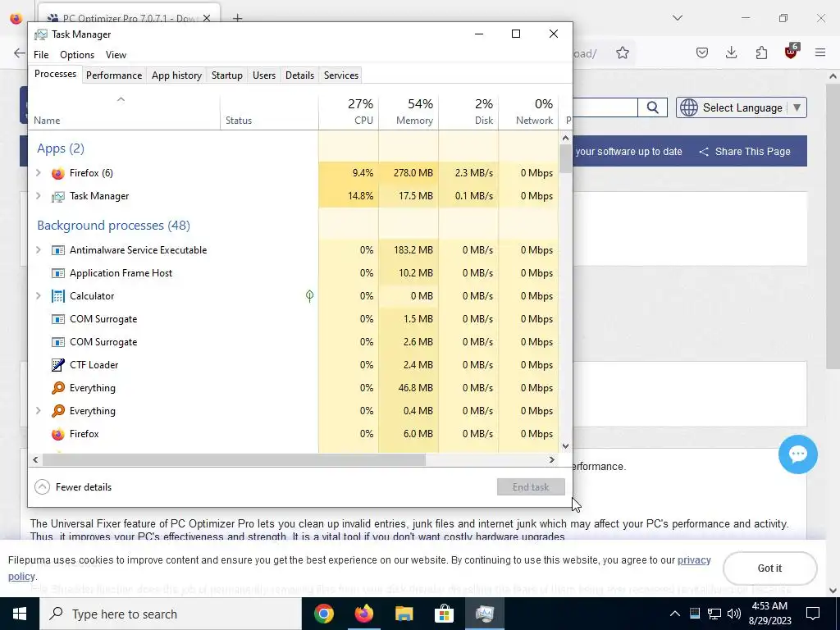This screenshot has width=840, height=630.
Task: Click the Windows taskbar search box
Action: coord(171,614)
